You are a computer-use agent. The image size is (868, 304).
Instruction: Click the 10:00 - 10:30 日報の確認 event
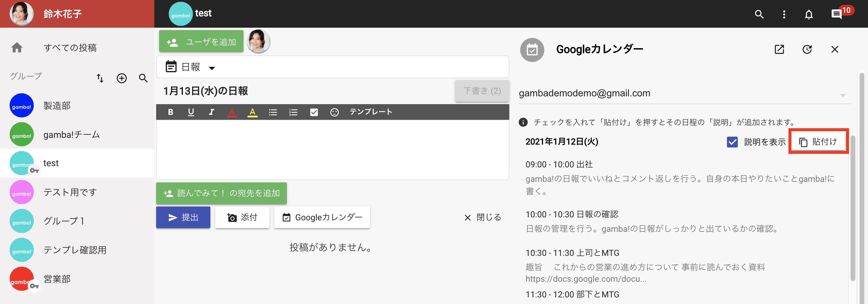coord(572,214)
